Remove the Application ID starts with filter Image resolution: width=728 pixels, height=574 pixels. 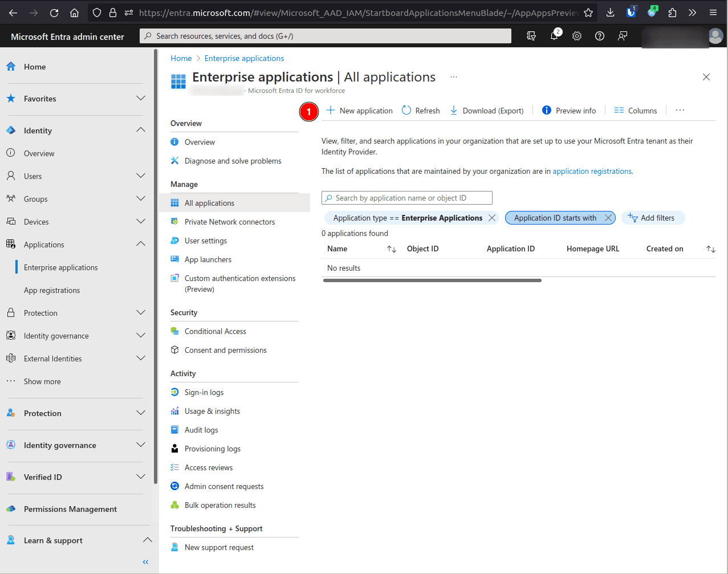pos(608,218)
